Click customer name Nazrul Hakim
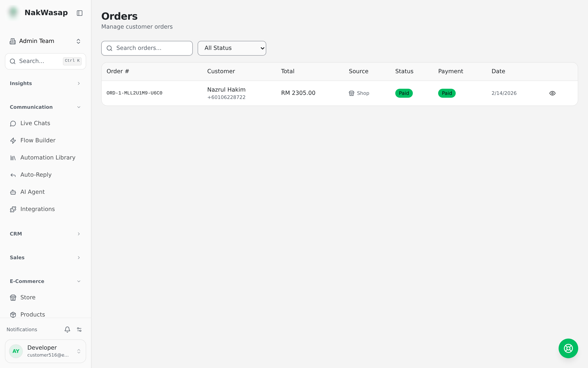Image resolution: width=588 pixels, height=368 pixels. (226, 90)
